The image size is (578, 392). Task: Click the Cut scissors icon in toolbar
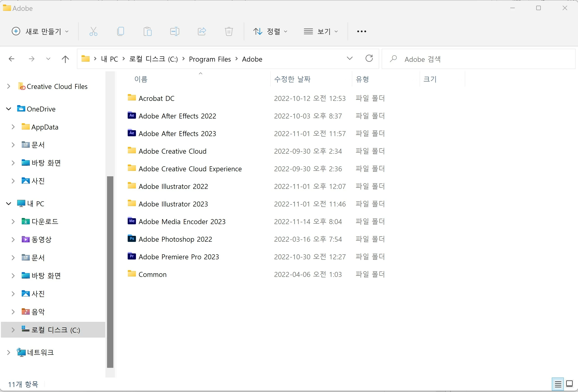pos(93,31)
